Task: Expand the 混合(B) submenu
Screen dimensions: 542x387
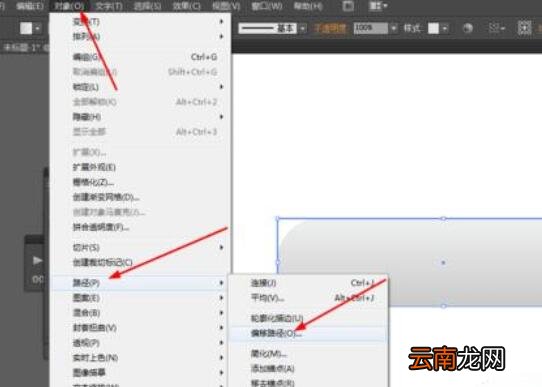Action: click(140, 313)
